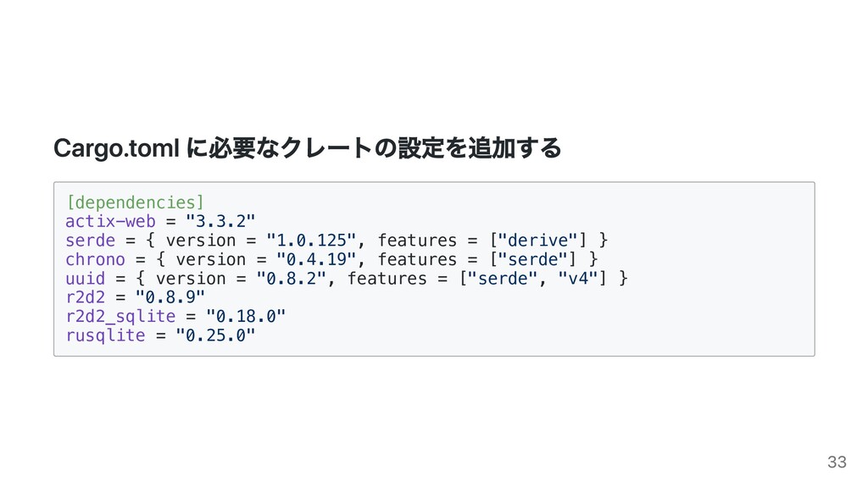Click the "3.3.2" version string
868x488 pixels.
pos(220,221)
